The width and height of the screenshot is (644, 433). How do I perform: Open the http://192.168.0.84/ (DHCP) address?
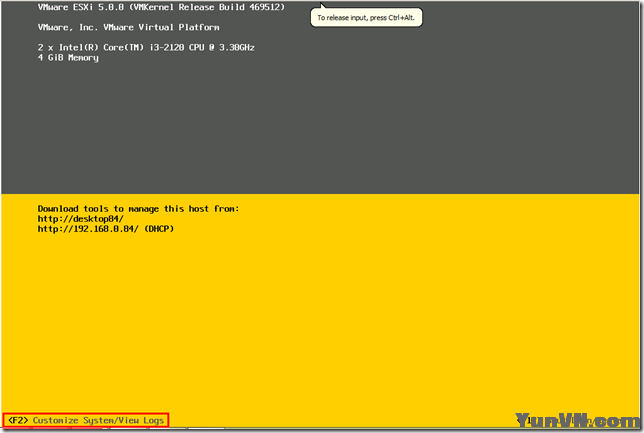pos(106,229)
